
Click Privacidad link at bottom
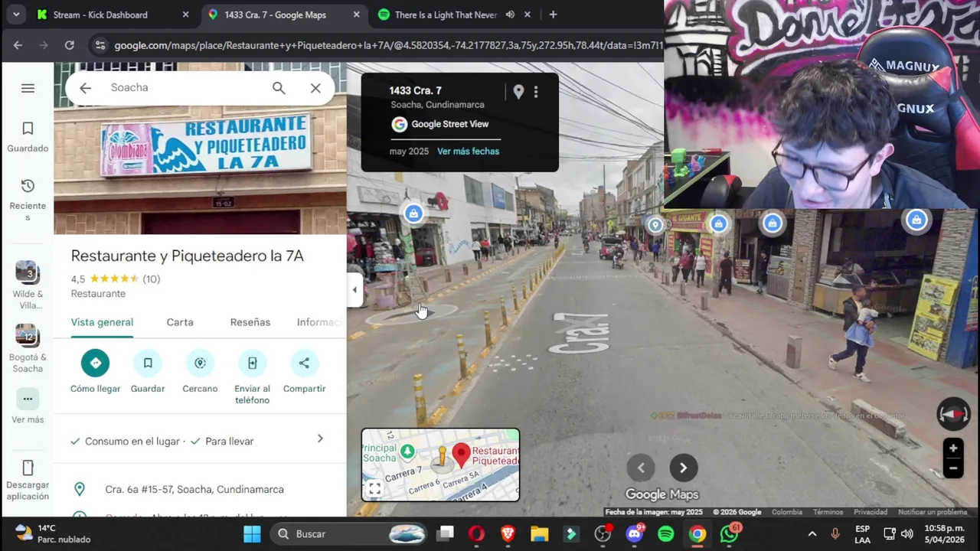pos(871,512)
